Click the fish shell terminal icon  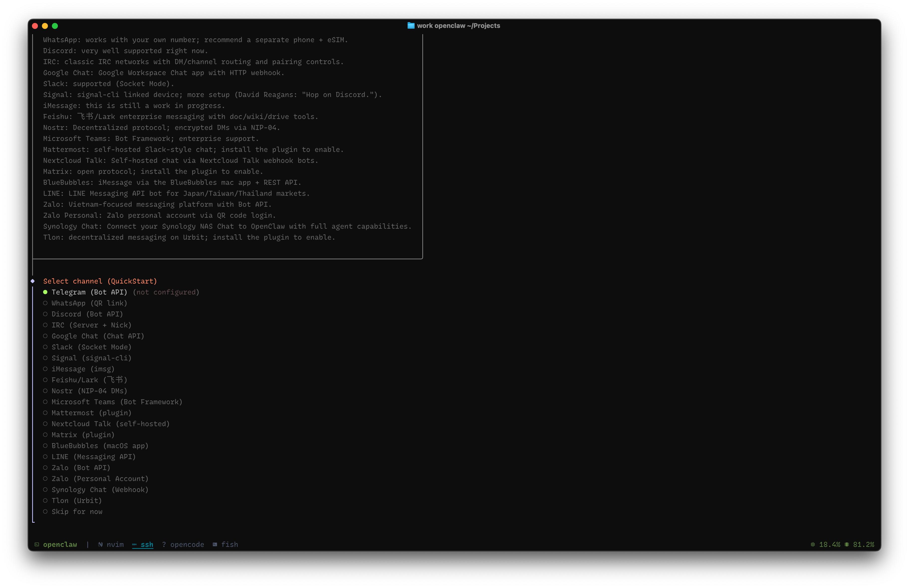click(215, 544)
